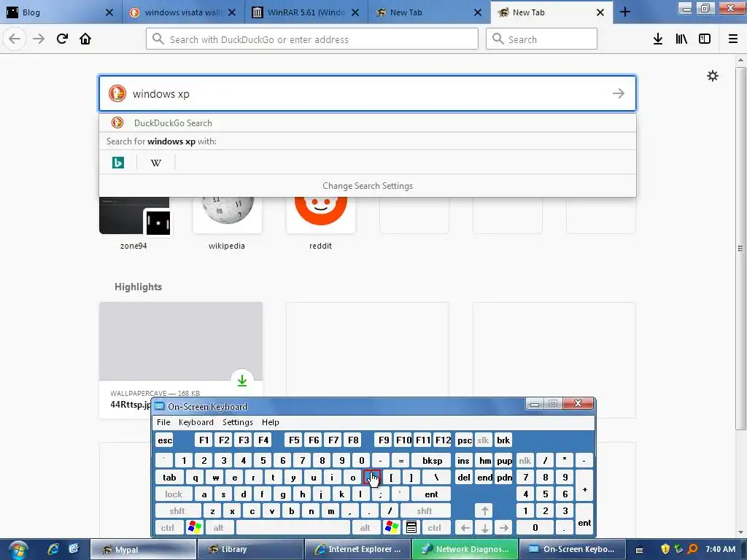Toggle the right alt key on keyboard

tap(365, 528)
